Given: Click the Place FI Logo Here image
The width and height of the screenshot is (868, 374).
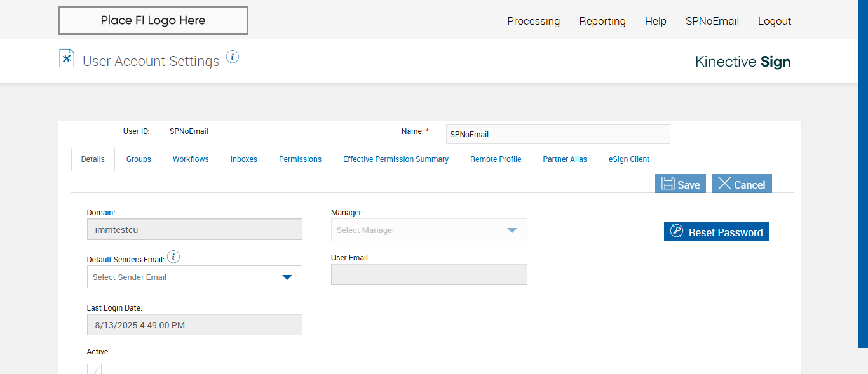Looking at the screenshot, I should pyautogui.click(x=153, y=21).
